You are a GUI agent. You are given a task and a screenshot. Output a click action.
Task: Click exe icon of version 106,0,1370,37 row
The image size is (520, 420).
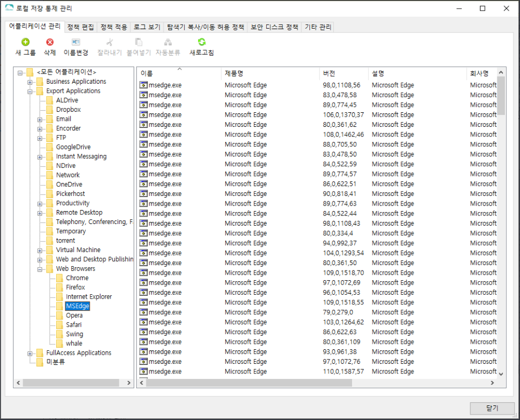tap(144, 114)
